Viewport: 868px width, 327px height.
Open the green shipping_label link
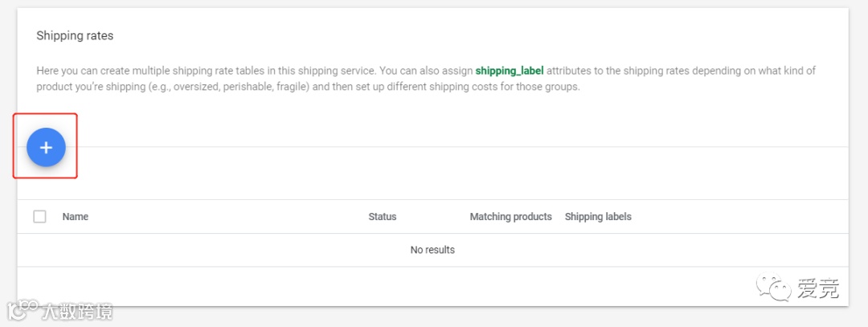coord(509,71)
